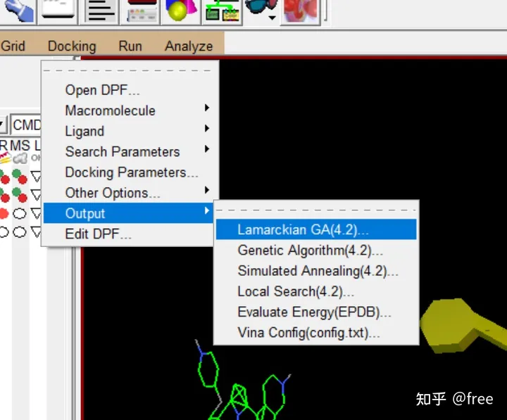Image resolution: width=507 pixels, height=420 pixels.
Task: Open the Analyze menu
Action: 189,46
